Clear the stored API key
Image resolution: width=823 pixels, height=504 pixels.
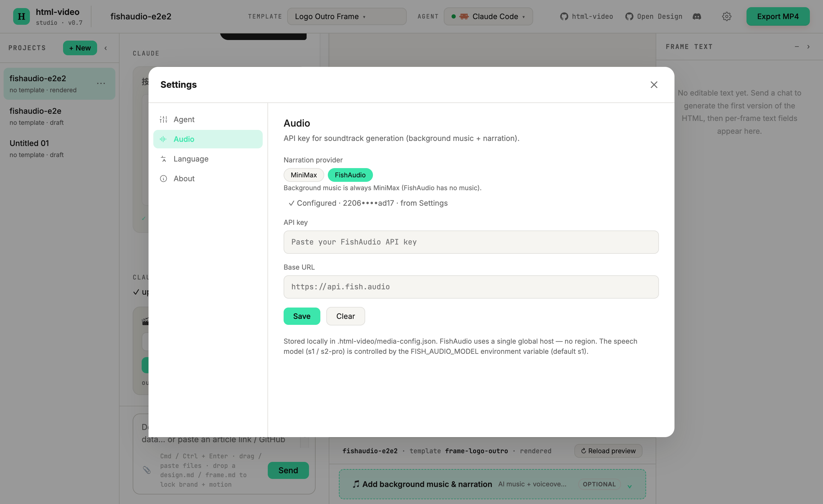pyautogui.click(x=345, y=316)
